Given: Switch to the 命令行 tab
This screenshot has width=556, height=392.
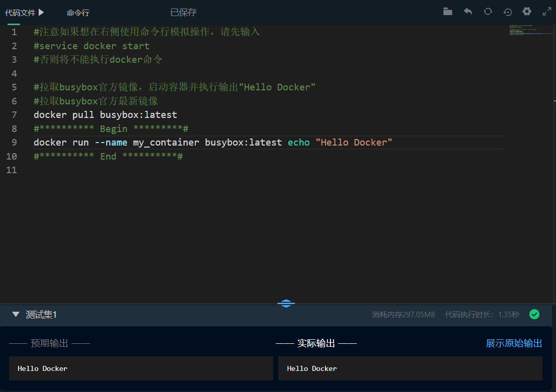Looking at the screenshot, I should (77, 12).
